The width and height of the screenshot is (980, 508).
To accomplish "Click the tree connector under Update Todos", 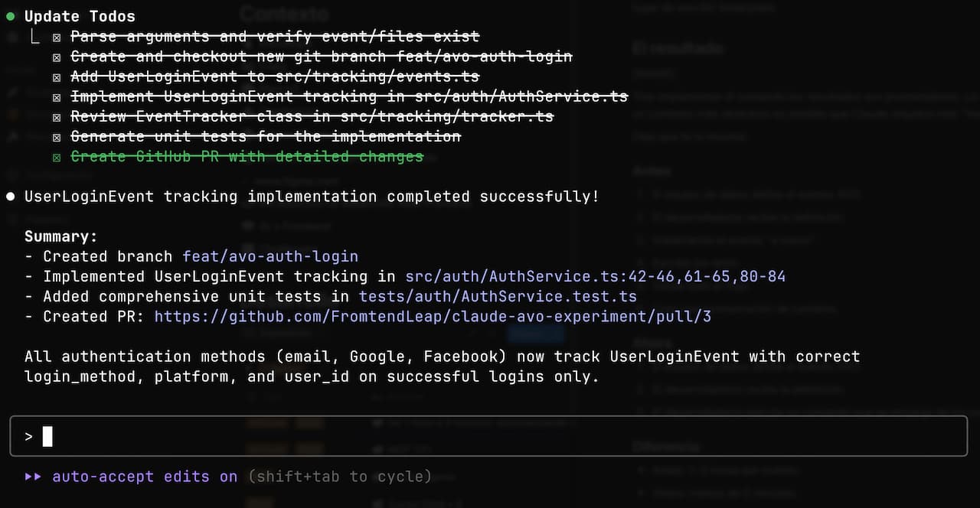I will pyautogui.click(x=34, y=37).
